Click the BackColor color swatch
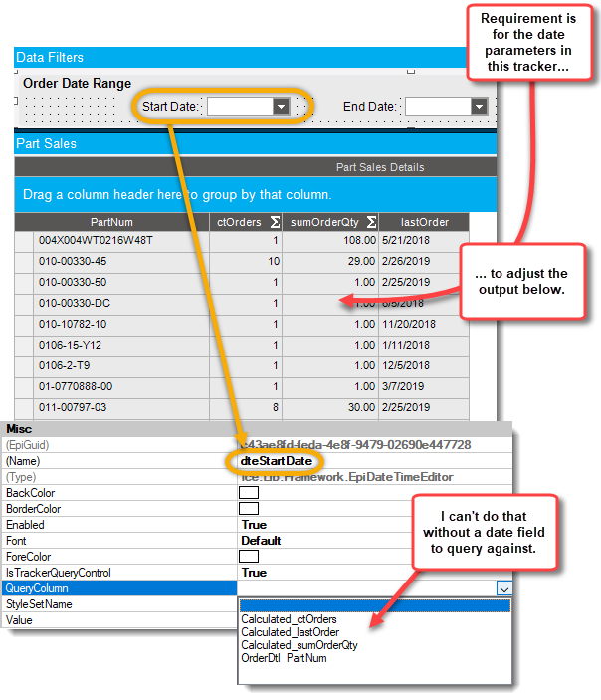The height and width of the screenshot is (700, 601). pos(249,493)
